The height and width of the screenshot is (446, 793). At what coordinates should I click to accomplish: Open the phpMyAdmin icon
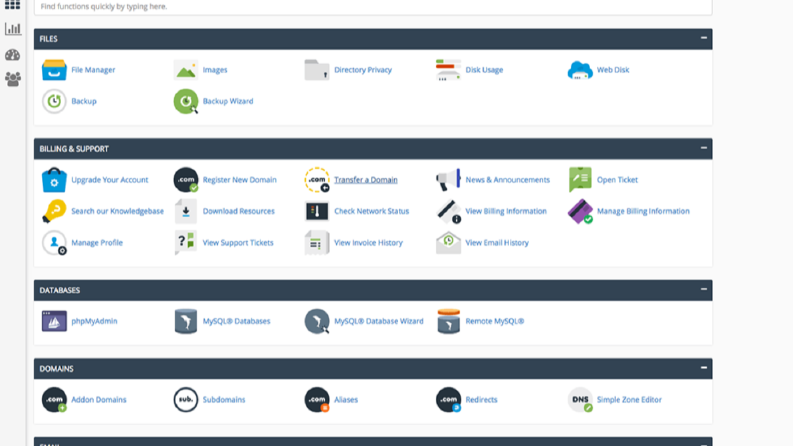point(54,321)
